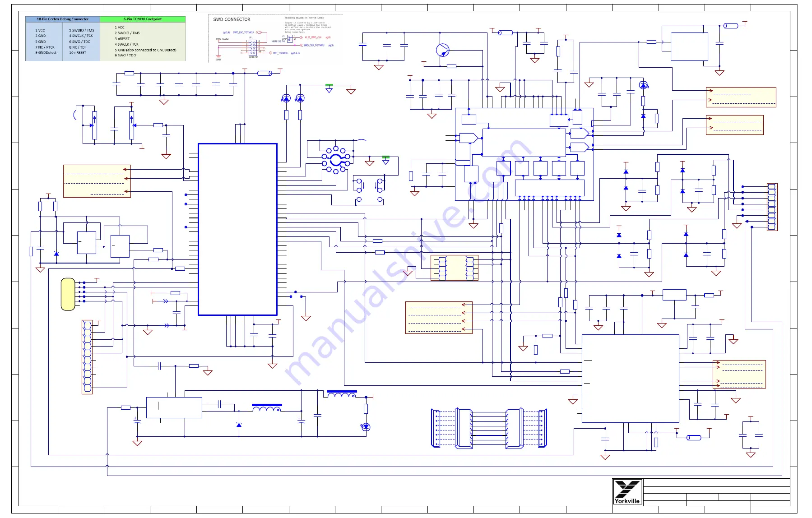Select '4 SWCLK / TCK' in TC2030 list
The width and height of the screenshot is (812, 518).
tap(127, 44)
